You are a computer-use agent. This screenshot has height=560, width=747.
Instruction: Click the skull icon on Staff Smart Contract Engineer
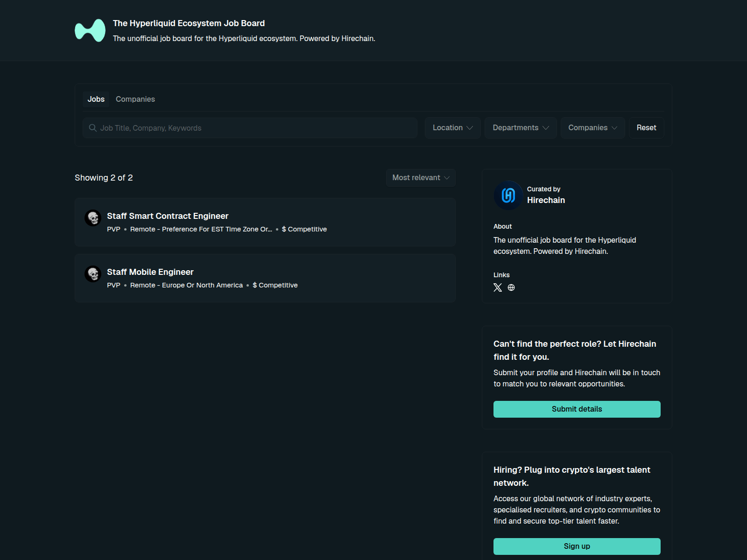[x=92, y=218]
